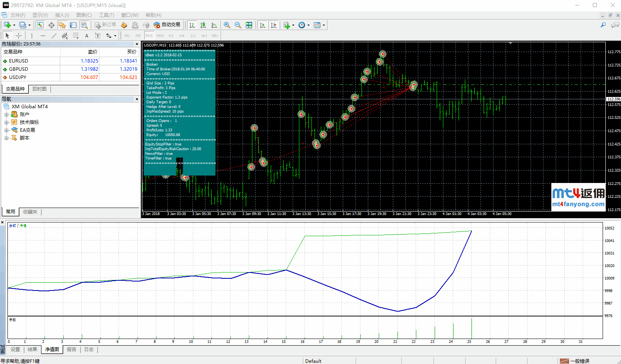Screen dimensions: 621x364
Task: Select the trendline drawing tool
Action: tap(54, 36)
